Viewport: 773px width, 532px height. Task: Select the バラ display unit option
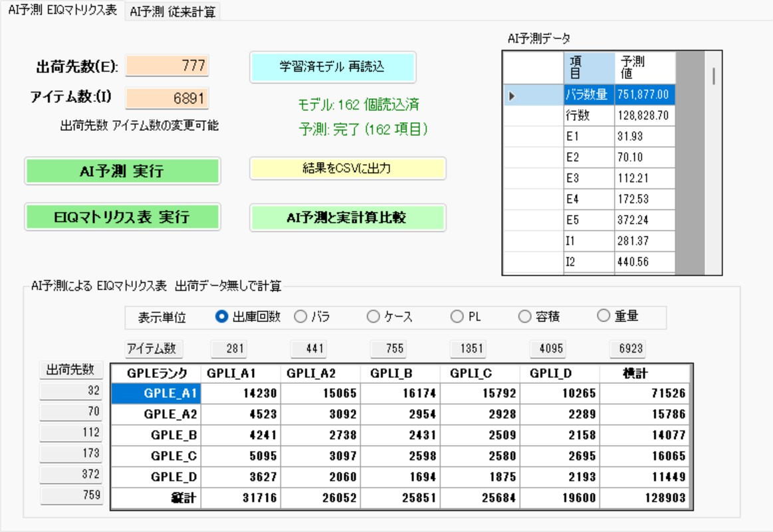pos(312,317)
